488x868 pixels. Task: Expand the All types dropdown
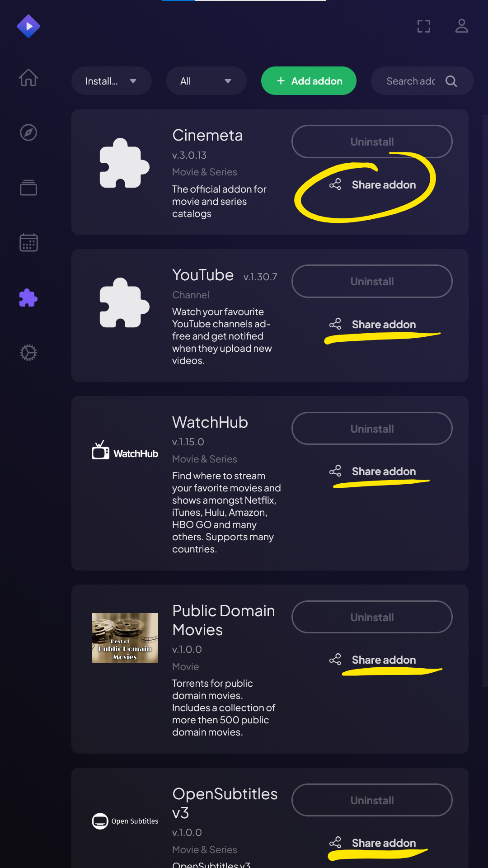pyautogui.click(x=206, y=81)
